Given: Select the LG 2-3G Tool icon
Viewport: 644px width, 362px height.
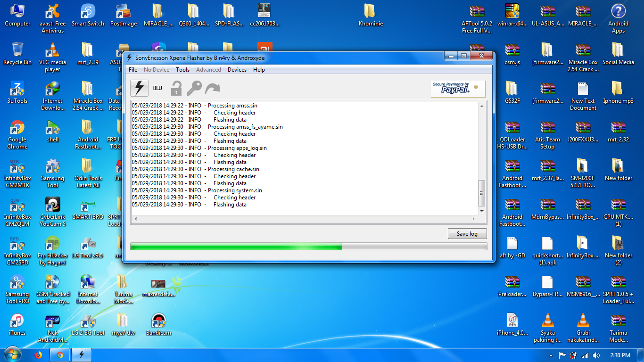Looking at the screenshot, I should coord(88,324).
